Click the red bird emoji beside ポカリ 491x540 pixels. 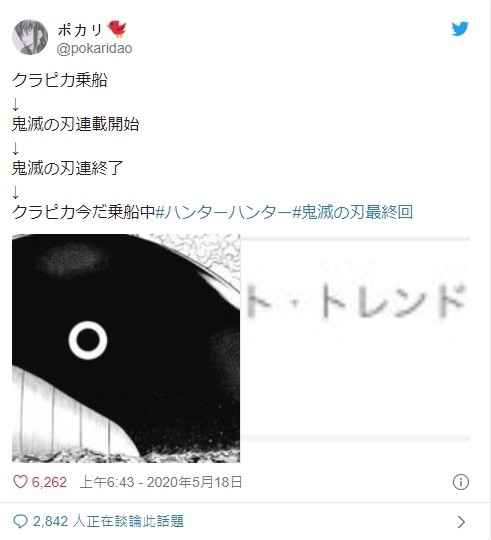tap(117, 29)
